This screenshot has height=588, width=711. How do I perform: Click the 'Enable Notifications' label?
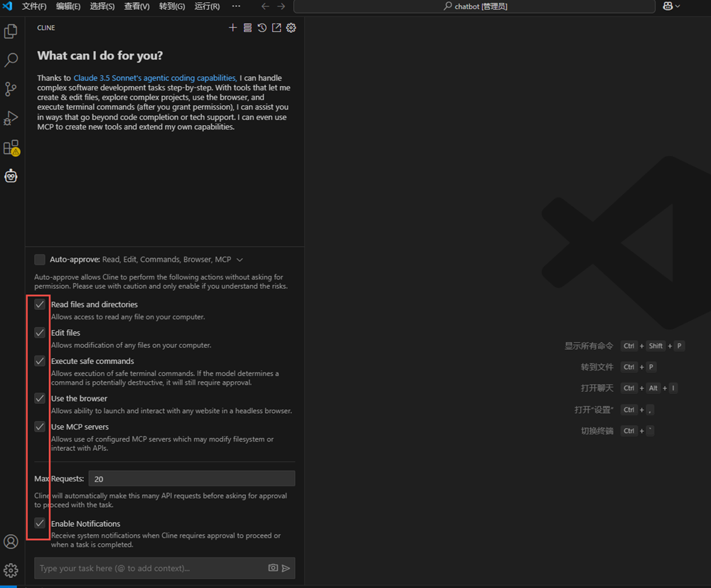click(x=86, y=523)
